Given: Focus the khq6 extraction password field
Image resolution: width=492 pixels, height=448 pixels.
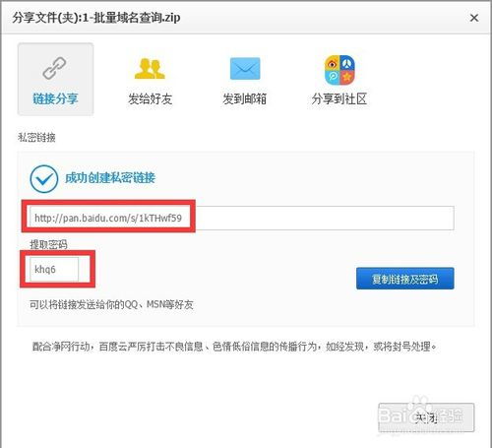Looking at the screenshot, I should pos(54,269).
